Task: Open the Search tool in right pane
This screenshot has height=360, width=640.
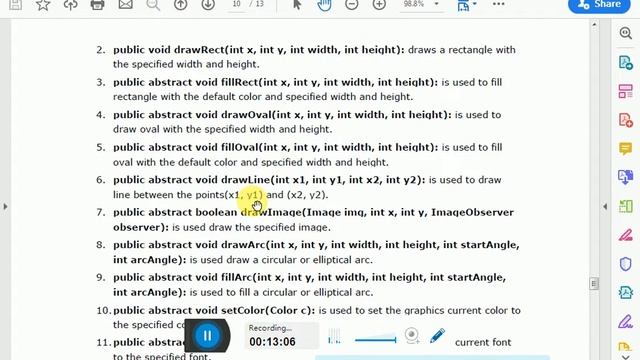Action: (x=625, y=33)
